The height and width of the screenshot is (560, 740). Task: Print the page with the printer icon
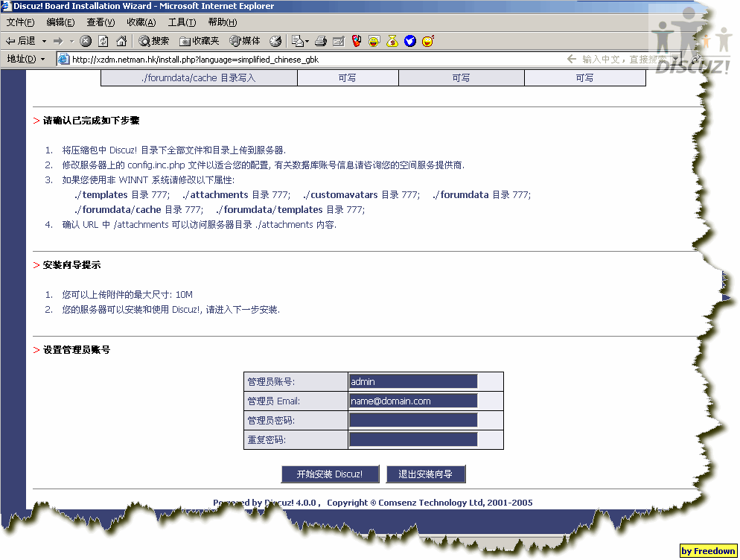click(x=321, y=41)
